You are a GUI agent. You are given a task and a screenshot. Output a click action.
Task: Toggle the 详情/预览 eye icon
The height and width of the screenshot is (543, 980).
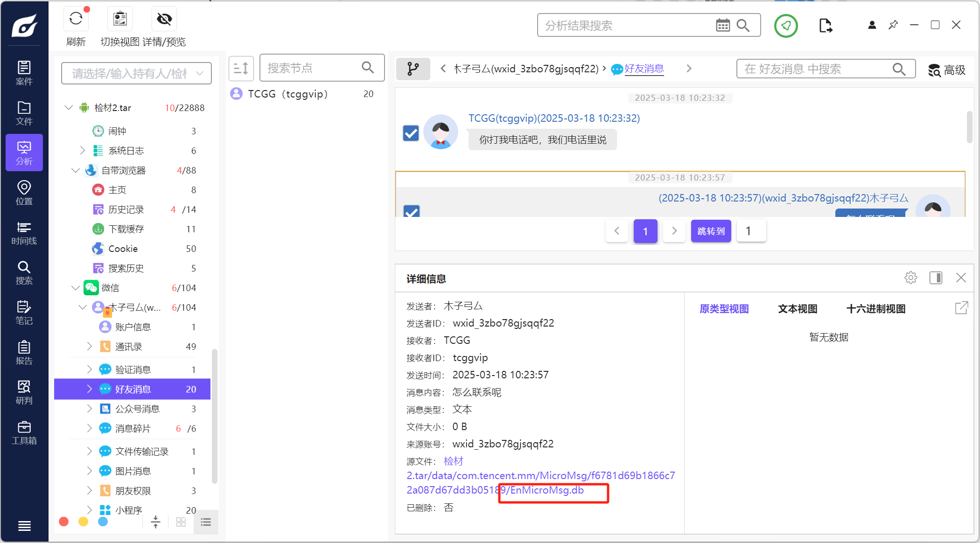(164, 19)
